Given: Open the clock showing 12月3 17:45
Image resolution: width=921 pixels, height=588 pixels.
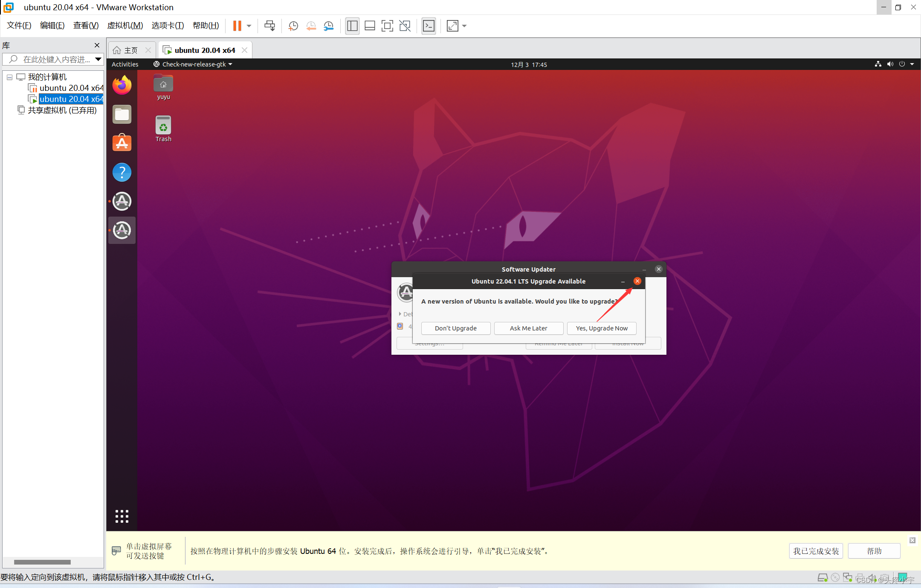Looking at the screenshot, I should click(x=529, y=65).
